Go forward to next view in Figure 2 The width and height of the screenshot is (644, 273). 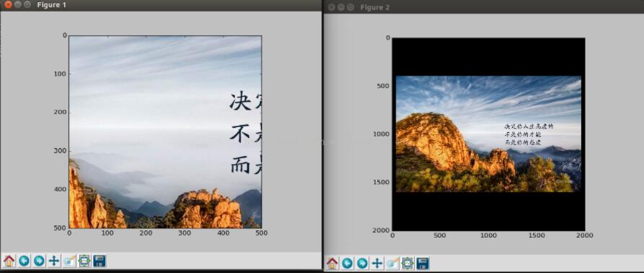(x=362, y=263)
